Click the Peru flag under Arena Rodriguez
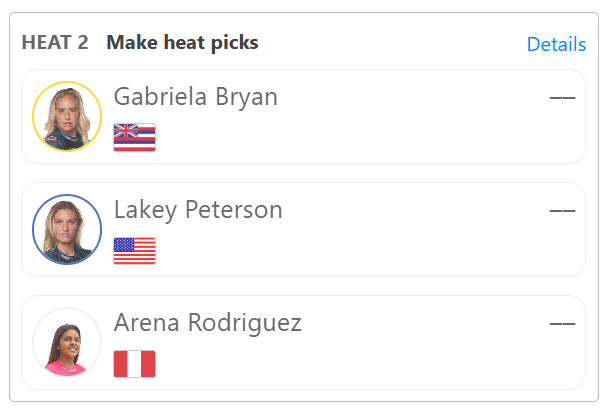 click(135, 364)
